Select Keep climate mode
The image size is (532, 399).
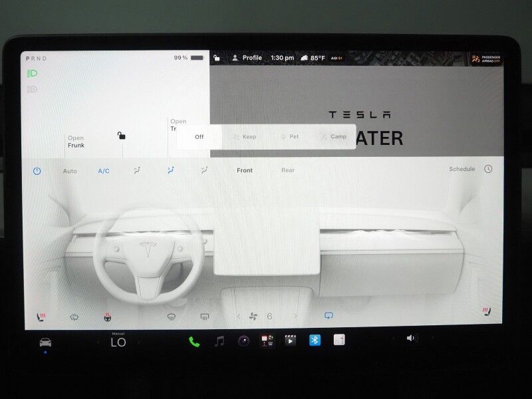(x=245, y=137)
